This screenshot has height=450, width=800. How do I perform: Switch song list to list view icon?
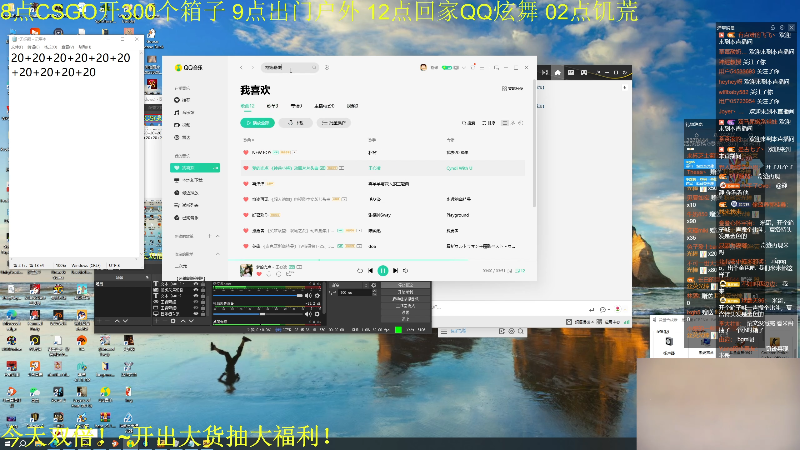505,123
